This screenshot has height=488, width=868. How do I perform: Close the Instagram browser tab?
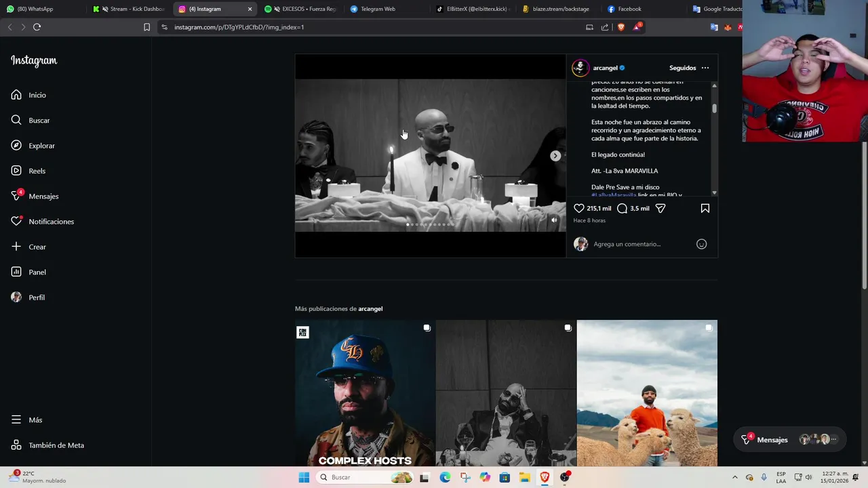250,9
